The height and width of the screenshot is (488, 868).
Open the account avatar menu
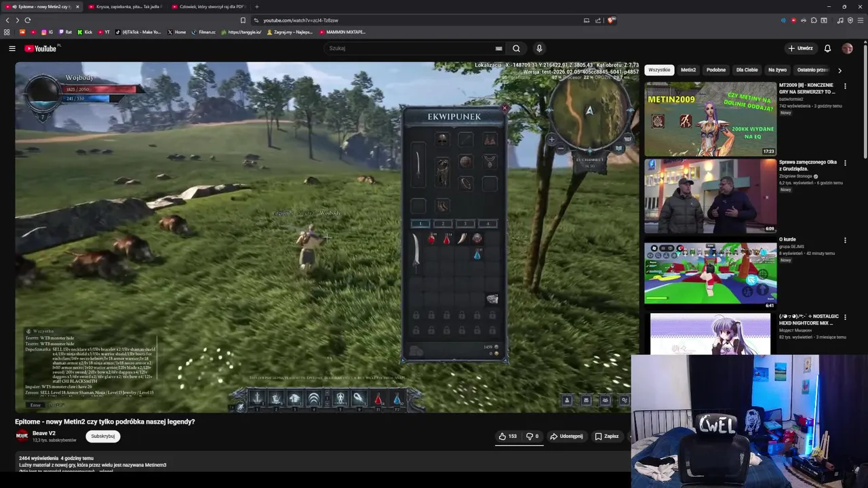847,48
